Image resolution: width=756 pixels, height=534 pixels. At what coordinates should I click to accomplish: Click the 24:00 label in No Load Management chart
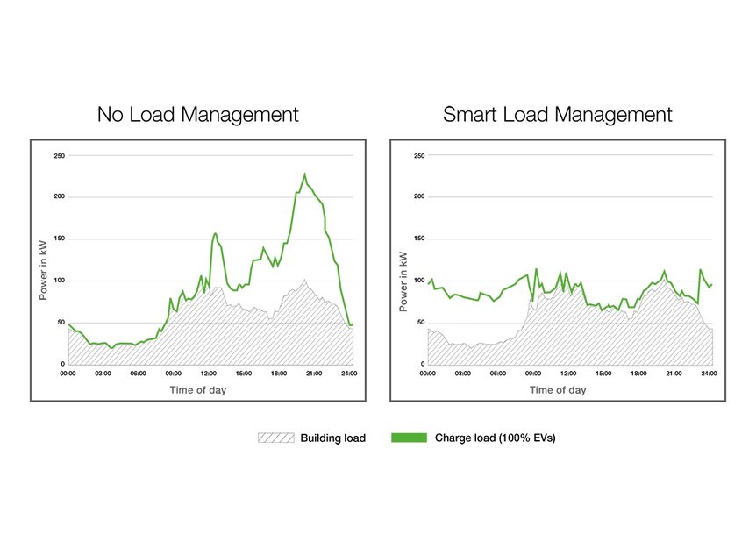click(350, 374)
